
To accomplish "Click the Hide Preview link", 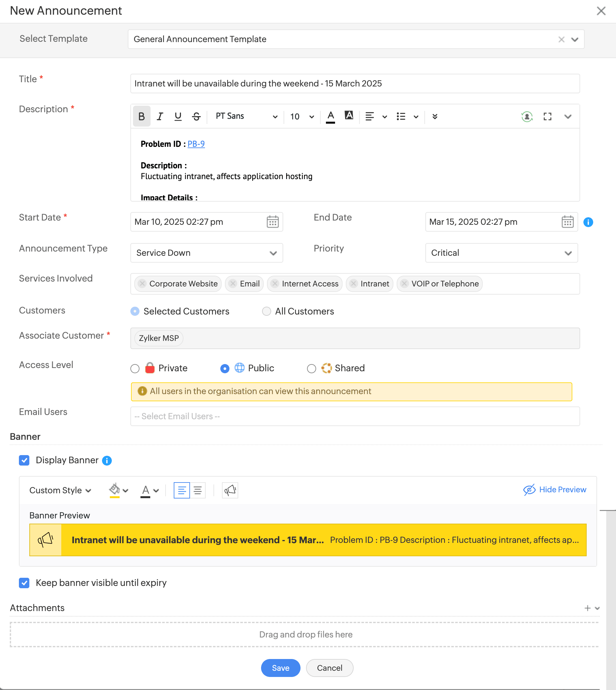I will click(x=555, y=489).
